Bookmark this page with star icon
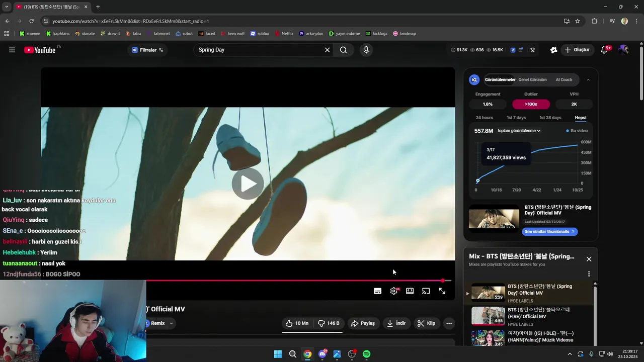The height and width of the screenshot is (362, 644). 578,21
